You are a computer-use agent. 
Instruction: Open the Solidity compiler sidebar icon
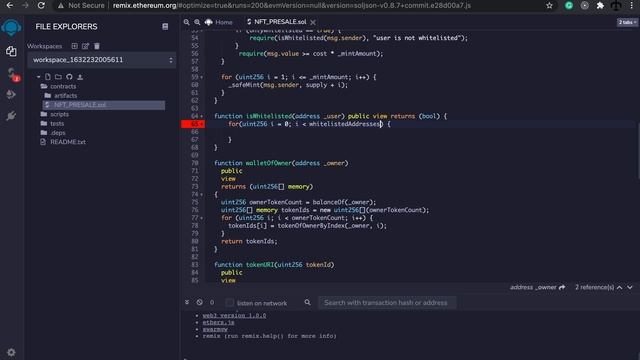coord(12,74)
